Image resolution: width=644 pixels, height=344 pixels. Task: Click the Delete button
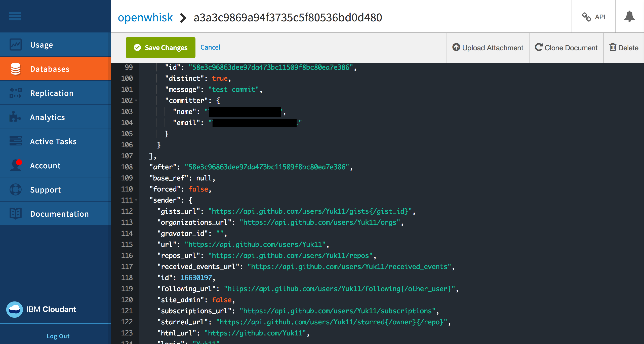pyautogui.click(x=624, y=47)
